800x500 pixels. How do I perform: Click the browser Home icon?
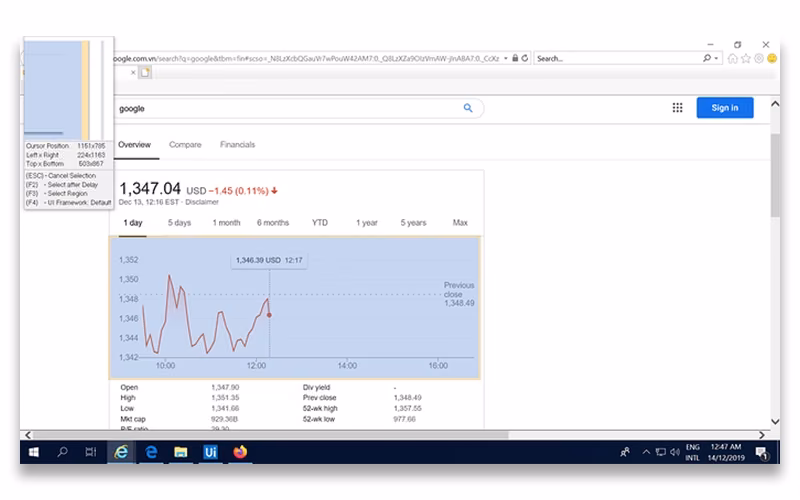click(733, 58)
